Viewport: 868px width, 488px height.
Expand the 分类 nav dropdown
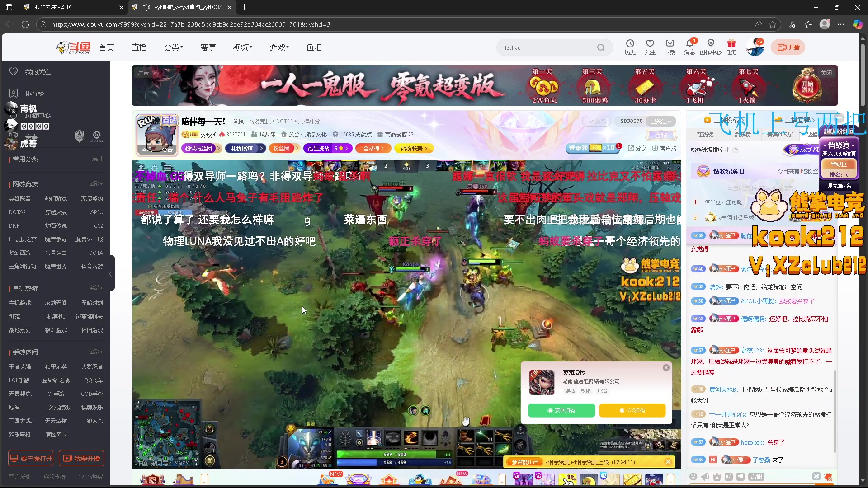(x=174, y=47)
